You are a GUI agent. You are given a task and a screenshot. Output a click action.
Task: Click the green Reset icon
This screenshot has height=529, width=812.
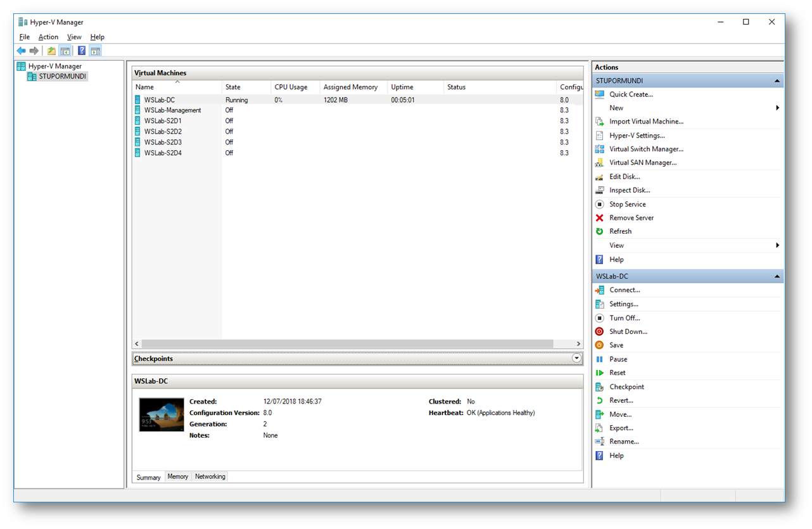600,373
